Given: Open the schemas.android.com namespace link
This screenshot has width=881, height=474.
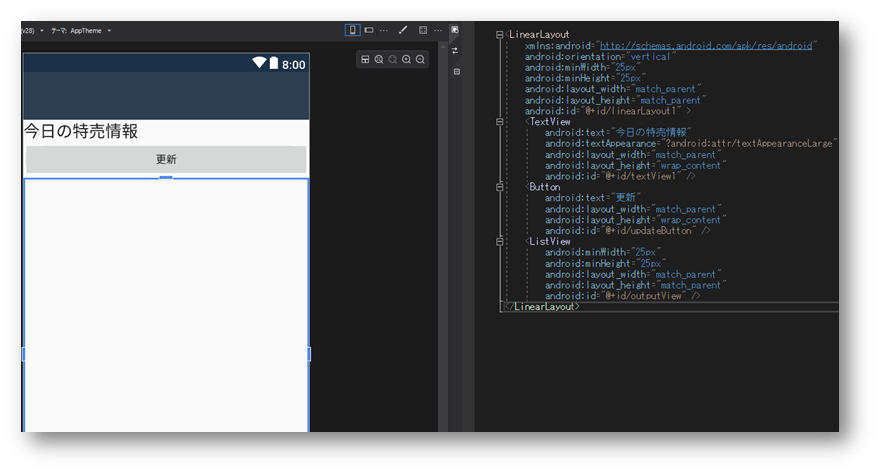Looking at the screenshot, I should [x=706, y=45].
